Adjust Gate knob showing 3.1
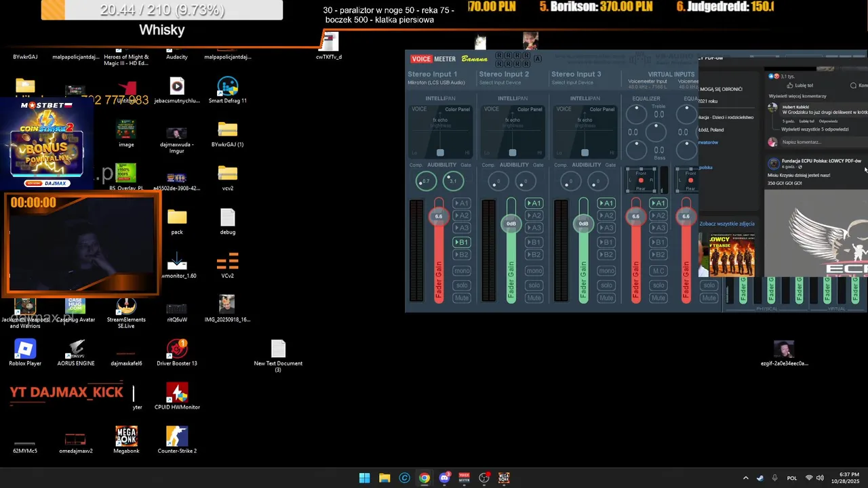 (453, 181)
